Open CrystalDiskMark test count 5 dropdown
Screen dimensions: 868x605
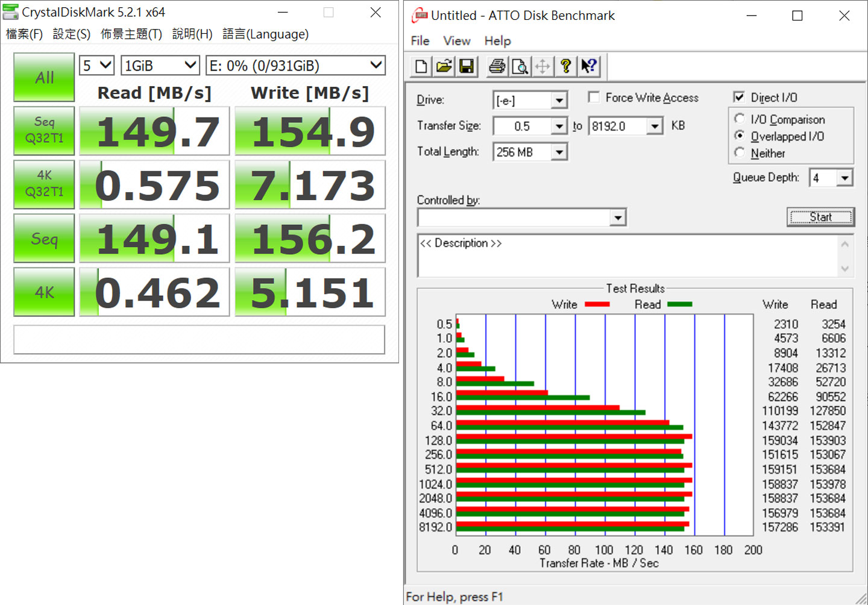96,65
